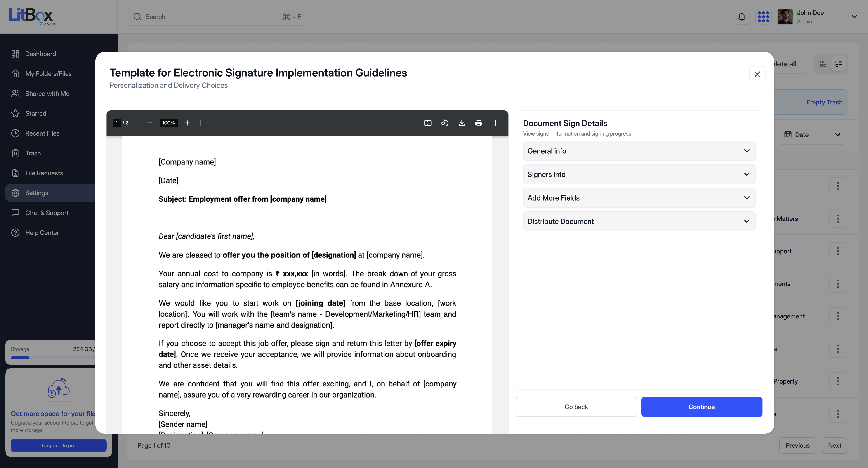This screenshot has width=868, height=468.
Task: Switch to list view
Action: pos(839,64)
